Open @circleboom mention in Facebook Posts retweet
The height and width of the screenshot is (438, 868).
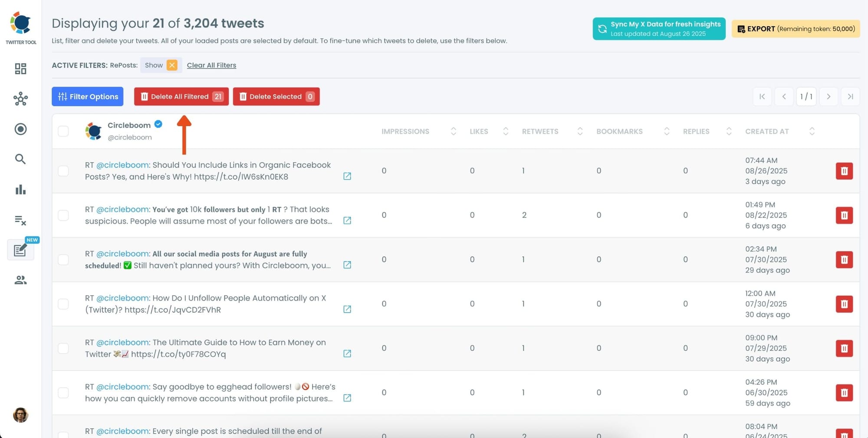pos(123,165)
